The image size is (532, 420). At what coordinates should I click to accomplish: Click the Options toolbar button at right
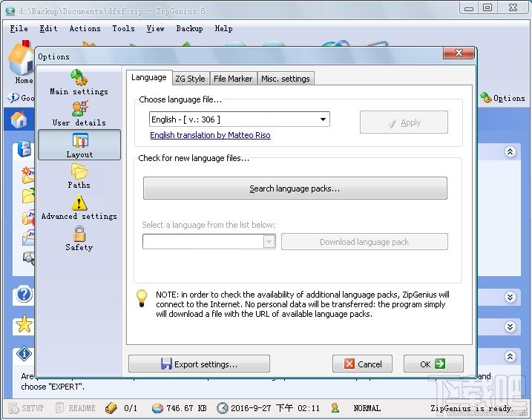(503, 98)
